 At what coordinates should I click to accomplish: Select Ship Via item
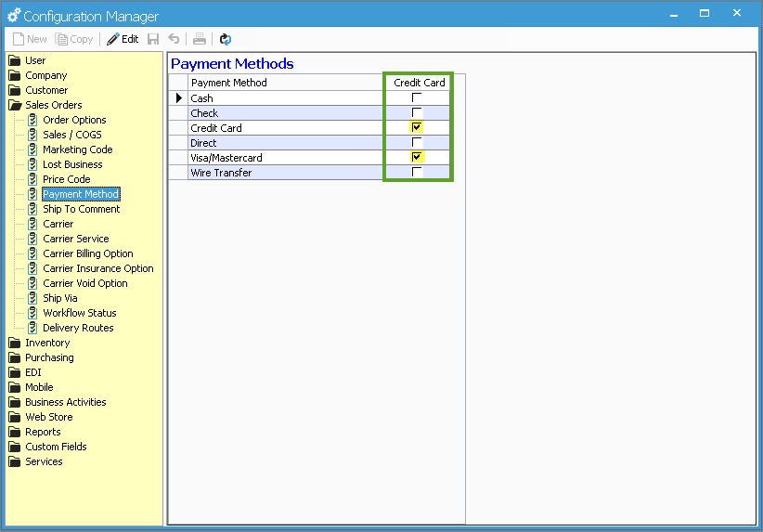coord(60,298)
